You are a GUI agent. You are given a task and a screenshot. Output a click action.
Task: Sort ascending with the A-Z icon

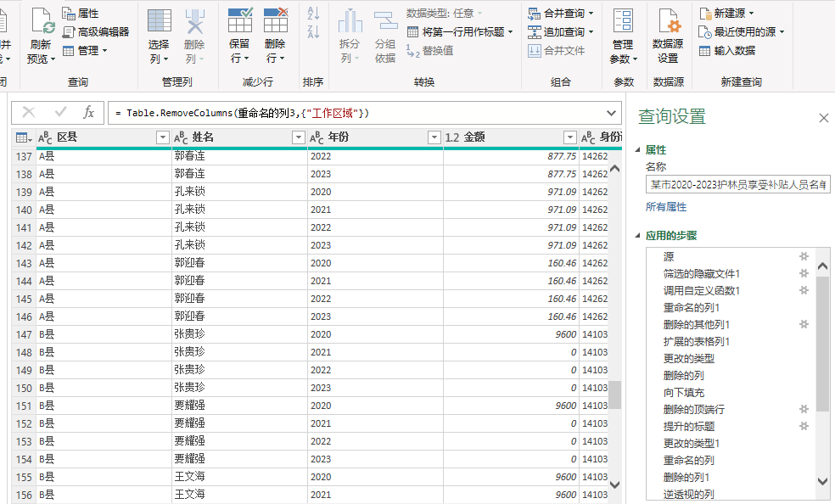[x=313, y=14]
